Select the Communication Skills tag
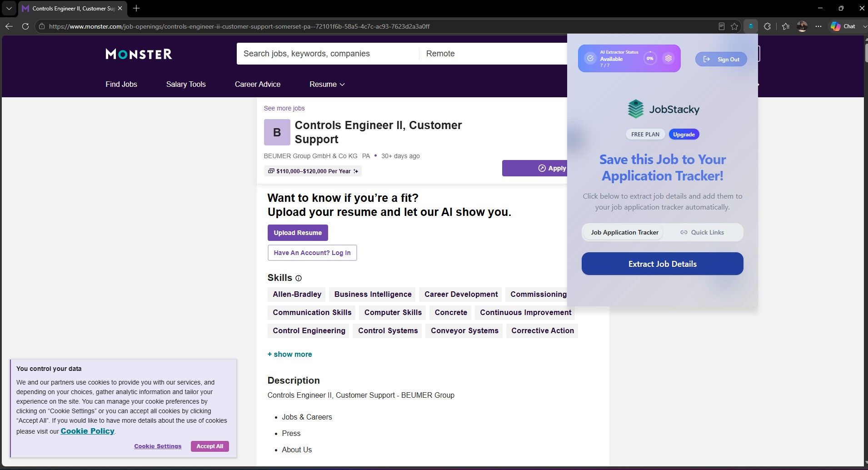The width and height of the screenshot is (868, 470). [x=312, y=312]
